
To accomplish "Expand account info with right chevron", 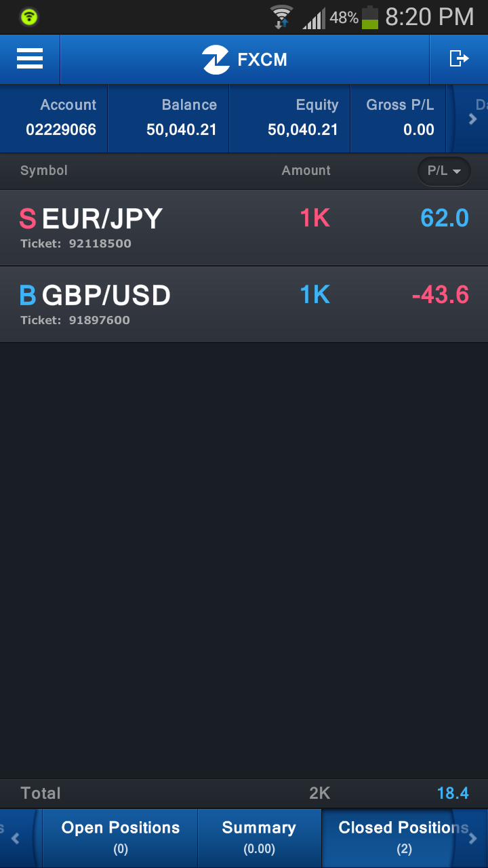I will [473, 119].
